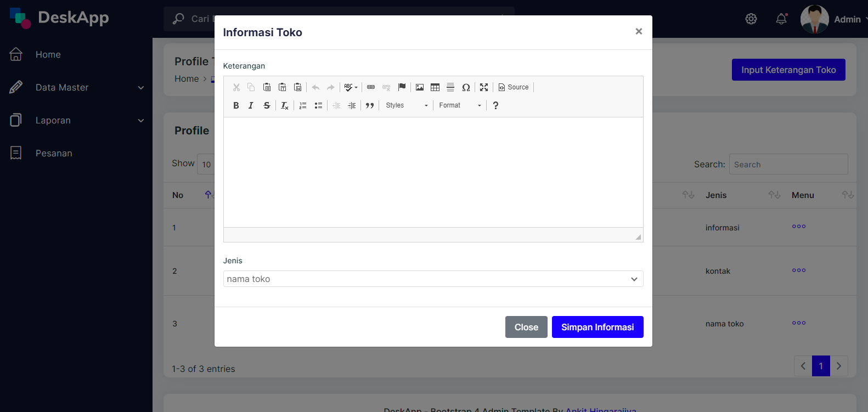Insert a link with the Link icon

[371, 87]
